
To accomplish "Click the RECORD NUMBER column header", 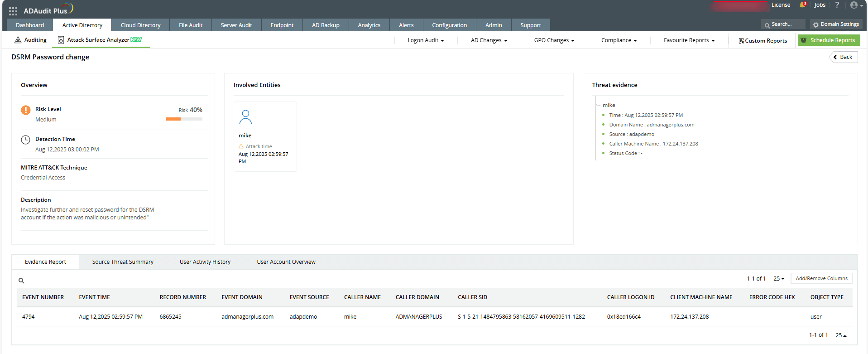I will point(183,297).
